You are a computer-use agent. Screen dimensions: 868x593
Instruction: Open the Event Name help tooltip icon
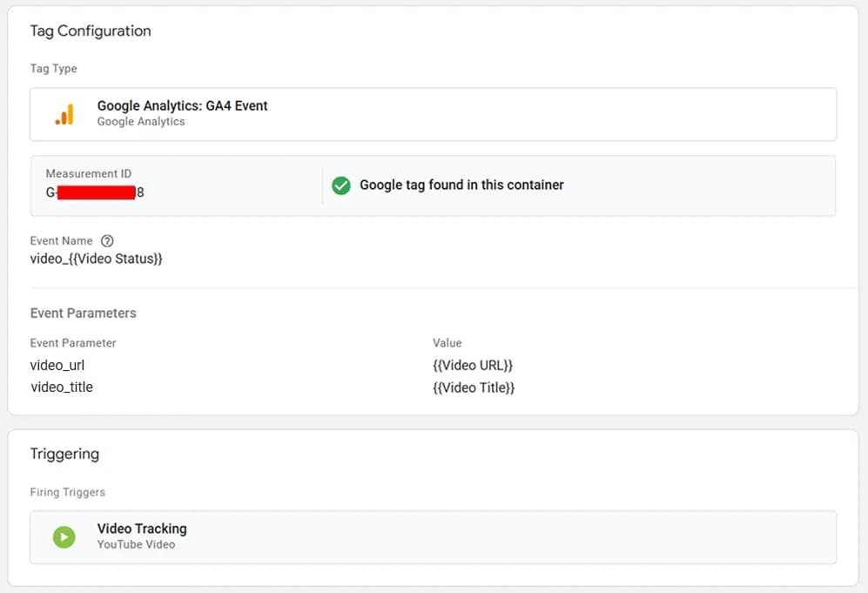[106, 240]
